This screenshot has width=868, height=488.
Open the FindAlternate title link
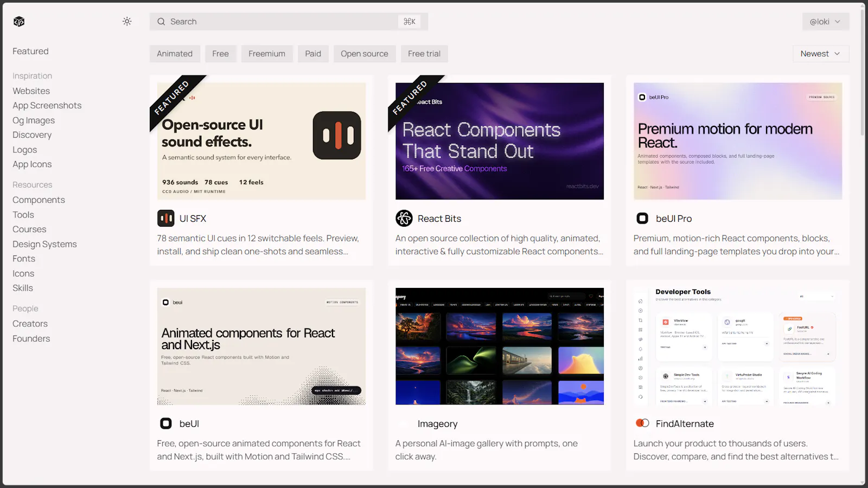[685, 423]
